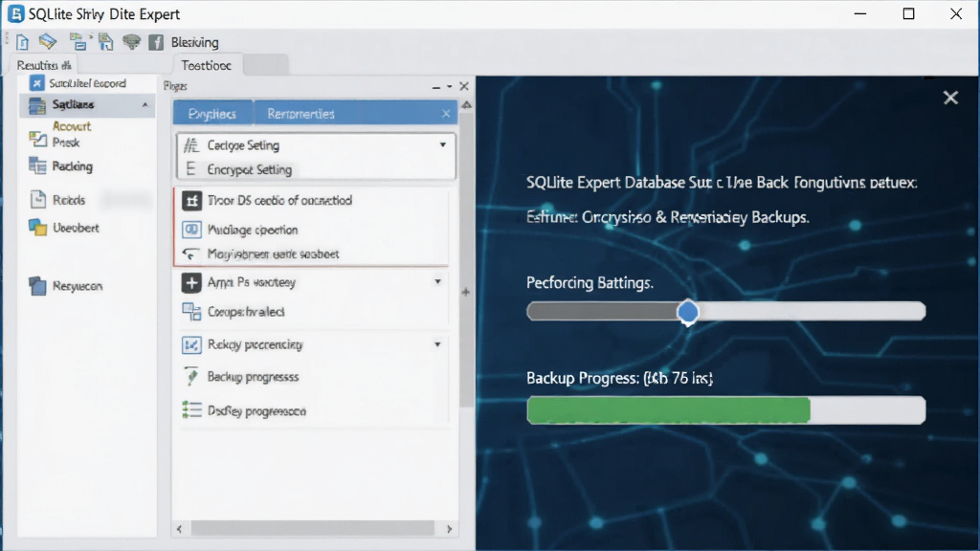This screenshot has width=980, height=551.
Task: Expand the Ama Ps section arrow
Action: 437,282
